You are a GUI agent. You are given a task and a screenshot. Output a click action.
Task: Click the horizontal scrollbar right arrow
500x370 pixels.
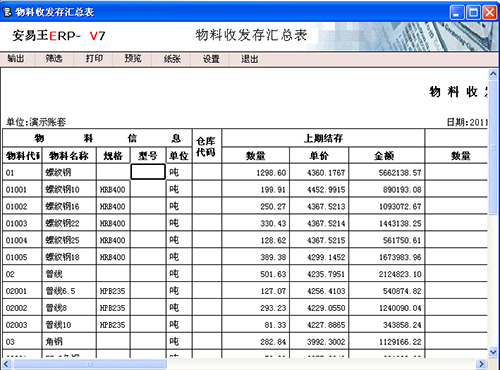pos(481,364)
